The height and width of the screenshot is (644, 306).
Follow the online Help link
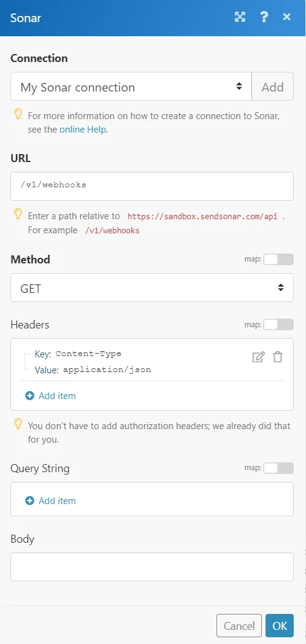tap(83, 130)
